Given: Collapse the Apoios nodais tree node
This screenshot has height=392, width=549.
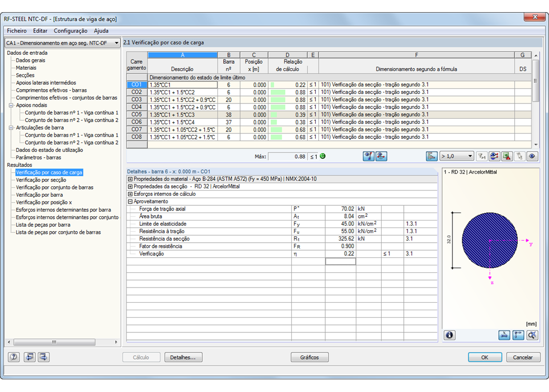Looking at the screenshot, I should pyautogui.click(x=11, y=106).
